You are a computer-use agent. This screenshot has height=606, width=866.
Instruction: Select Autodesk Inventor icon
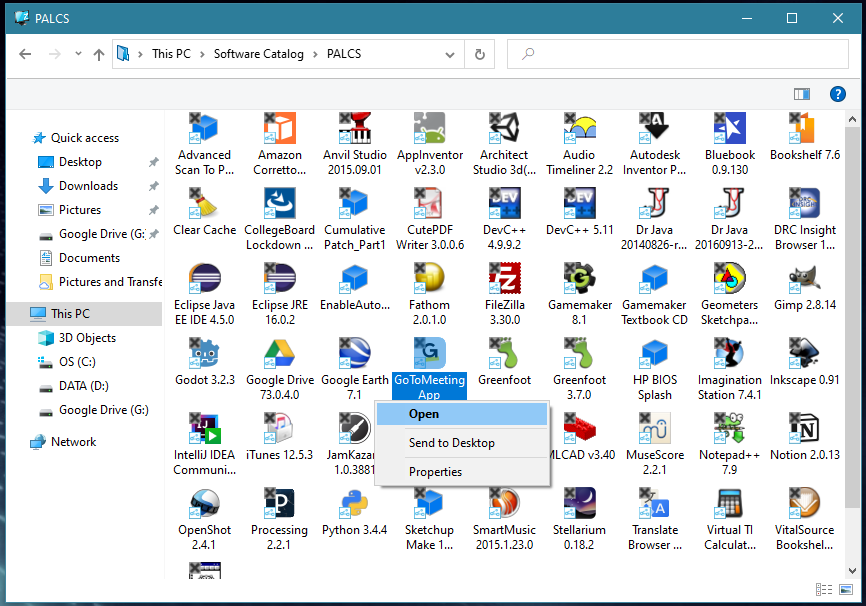pos(654,128)
